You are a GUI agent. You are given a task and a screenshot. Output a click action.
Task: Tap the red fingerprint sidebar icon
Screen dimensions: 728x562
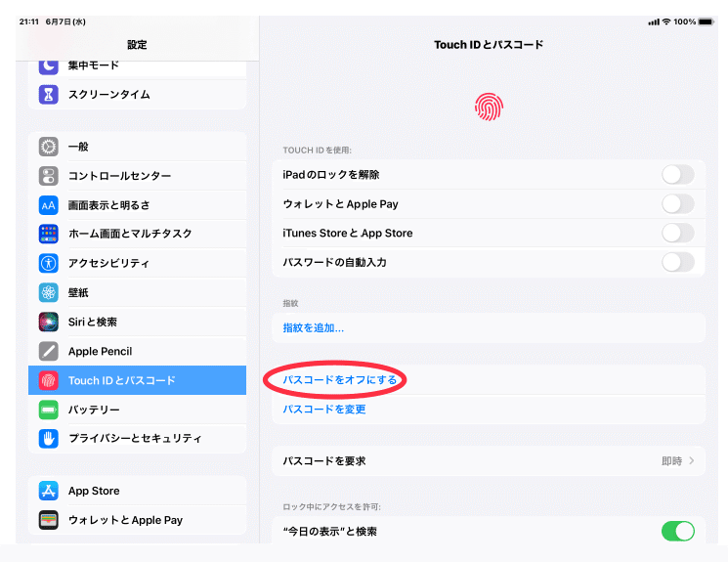pyautogui.click(x=48, y=380)
